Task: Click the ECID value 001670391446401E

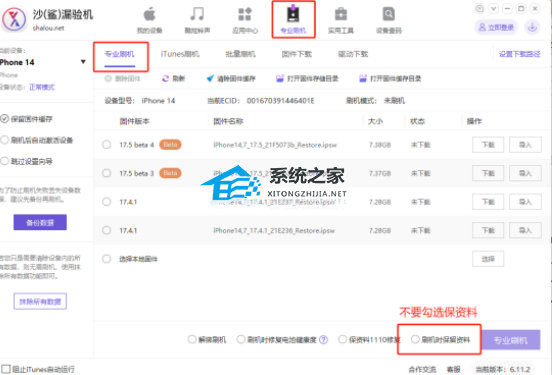Action: point(280,101)
